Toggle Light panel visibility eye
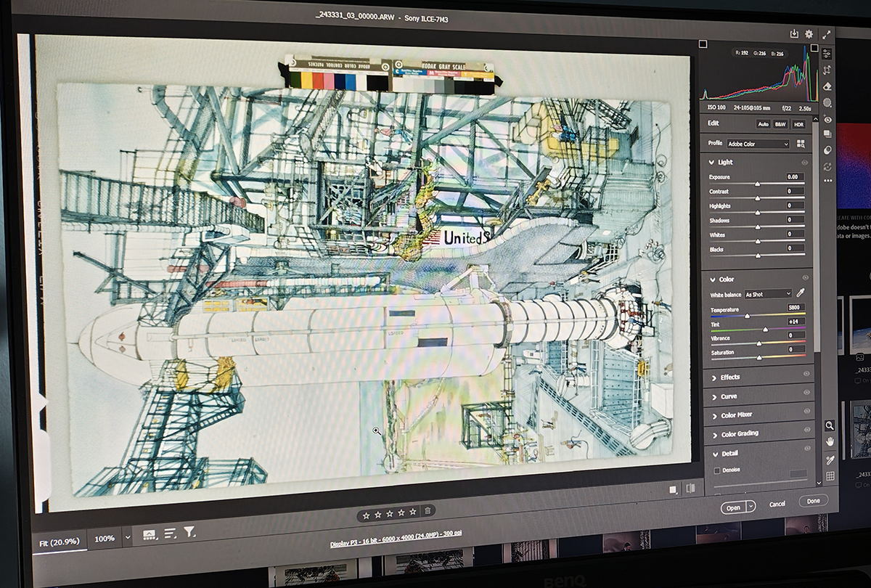The width and height of the screenshot is (871, 588). (x=804, y=163)
